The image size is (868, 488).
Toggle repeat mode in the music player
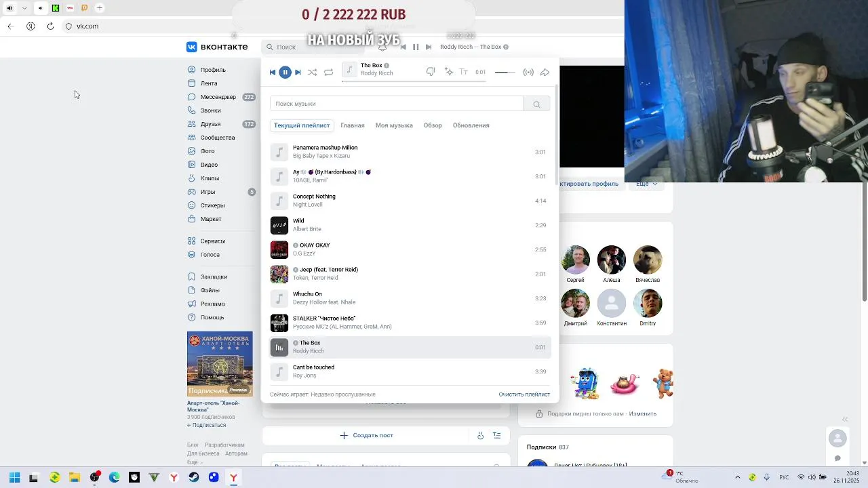point(328,72)
